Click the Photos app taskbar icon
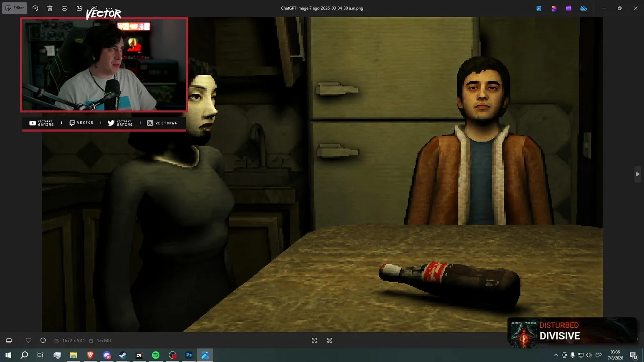The height and width of the screenshot is (362, 644). pyautogui.click(x=205, y=355)
